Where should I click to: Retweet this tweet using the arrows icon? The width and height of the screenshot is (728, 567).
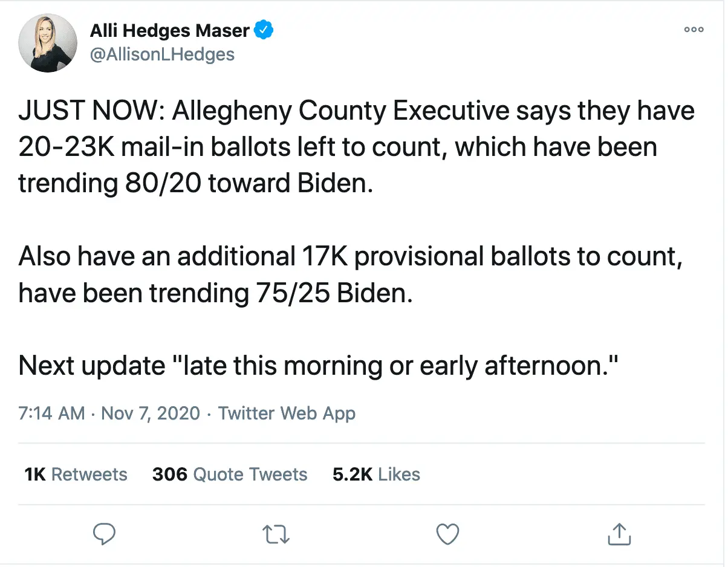(x=276, y=534)
